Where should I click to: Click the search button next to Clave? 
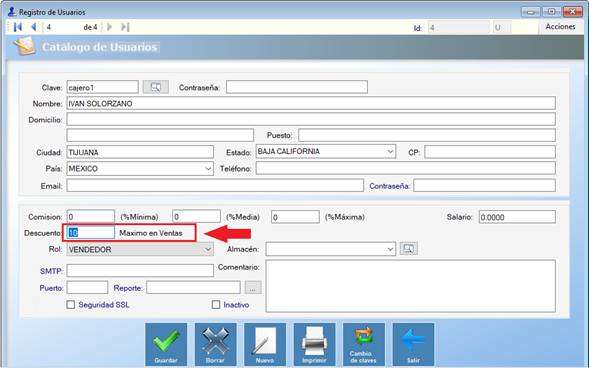[x=156, y=87]
